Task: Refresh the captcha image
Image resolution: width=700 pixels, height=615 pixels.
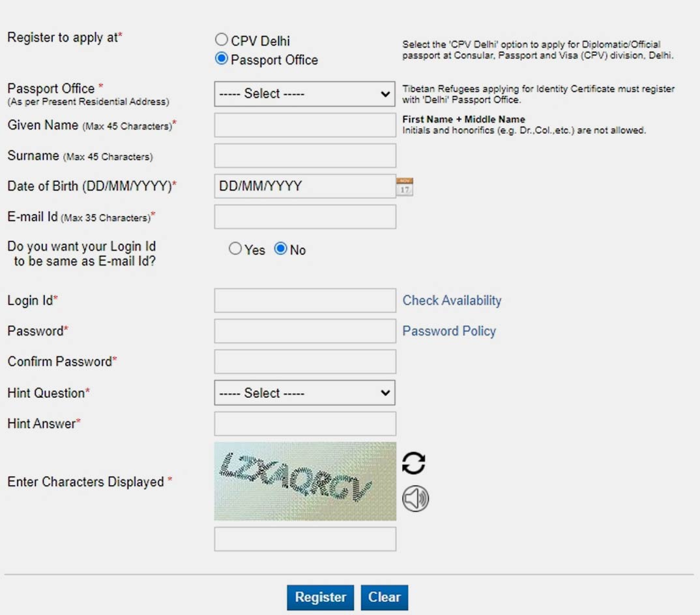Action: click(x=413, y=462)
